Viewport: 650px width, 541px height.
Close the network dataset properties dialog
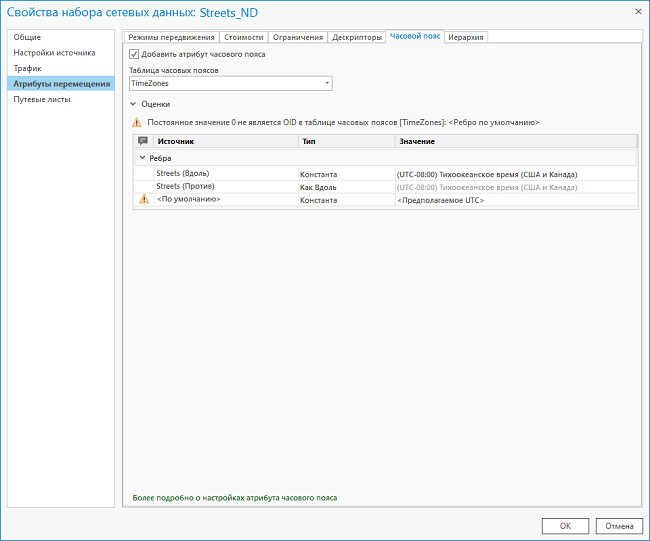pos(636,11)
